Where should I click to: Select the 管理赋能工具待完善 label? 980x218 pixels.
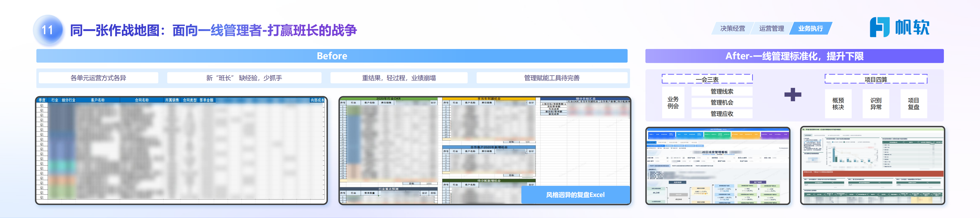(x=552, y=78)
